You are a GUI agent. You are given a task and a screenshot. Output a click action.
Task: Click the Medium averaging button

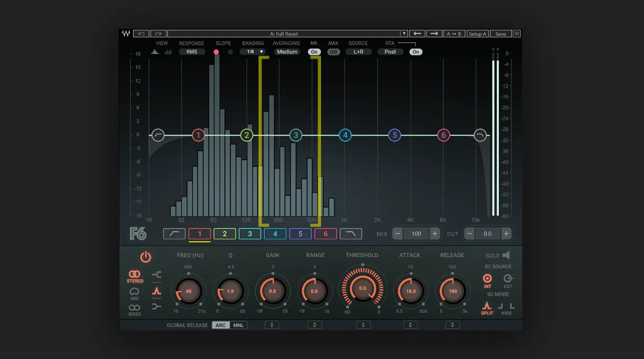[x=287, y=52]
